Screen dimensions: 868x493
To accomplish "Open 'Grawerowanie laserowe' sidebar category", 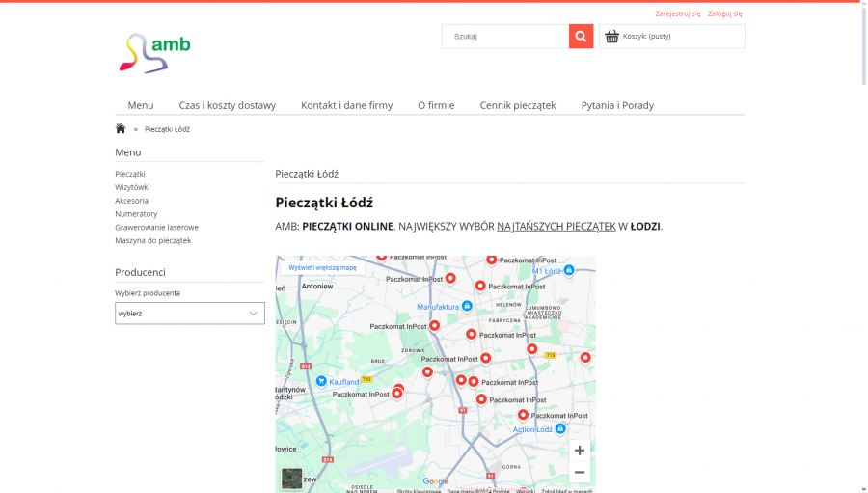I will [156, 227].
